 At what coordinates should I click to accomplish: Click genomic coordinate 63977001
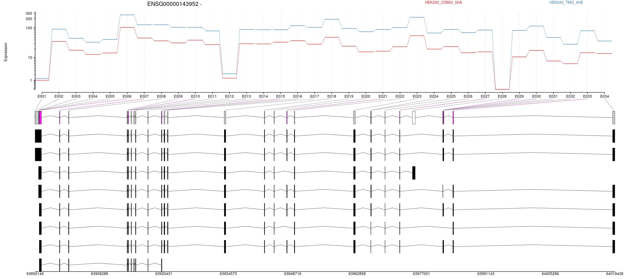pos(421,274)
